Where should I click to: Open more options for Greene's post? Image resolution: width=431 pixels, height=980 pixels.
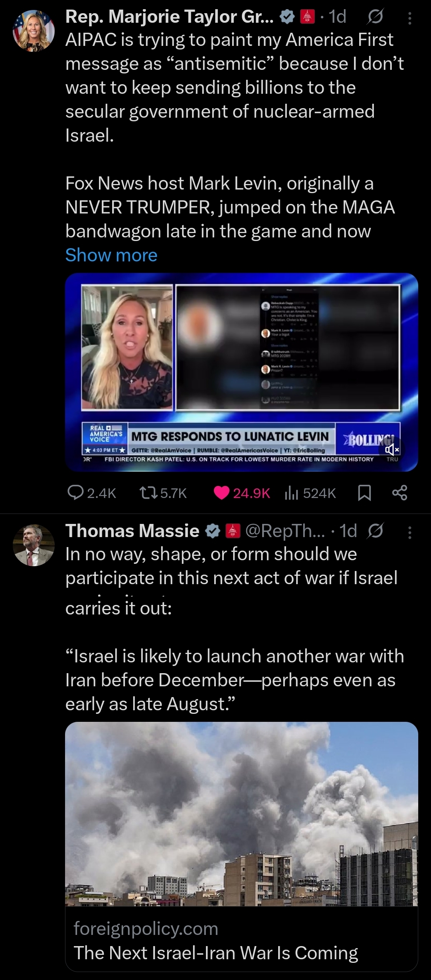(x=410, y=18)
